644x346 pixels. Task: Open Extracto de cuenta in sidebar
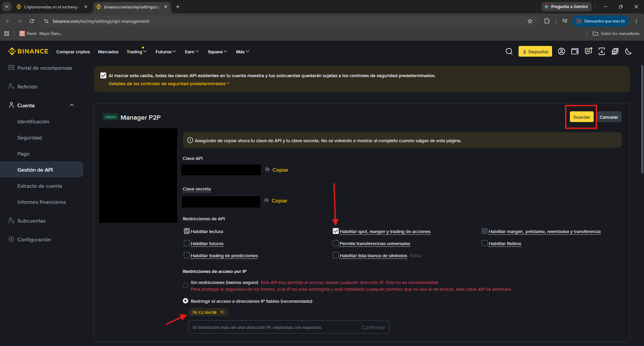click(x=39, y=186)
